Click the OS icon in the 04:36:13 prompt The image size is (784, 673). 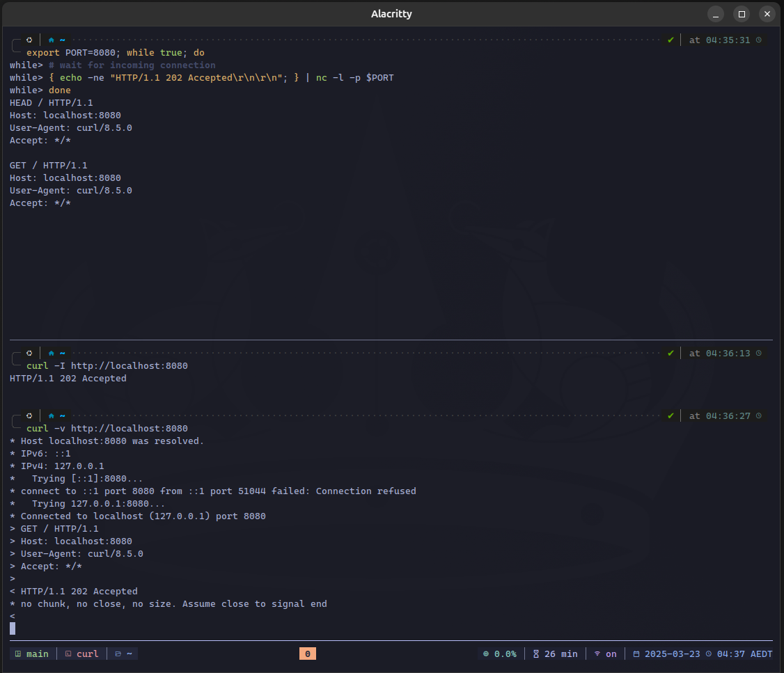(x=29, y=354)
